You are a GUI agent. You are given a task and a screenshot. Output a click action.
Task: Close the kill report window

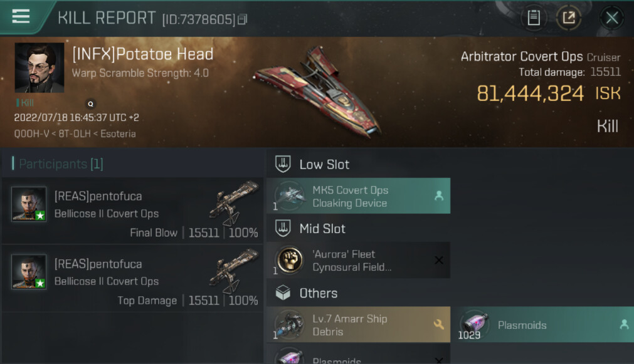pyautogui.click(x=611, y=18)
